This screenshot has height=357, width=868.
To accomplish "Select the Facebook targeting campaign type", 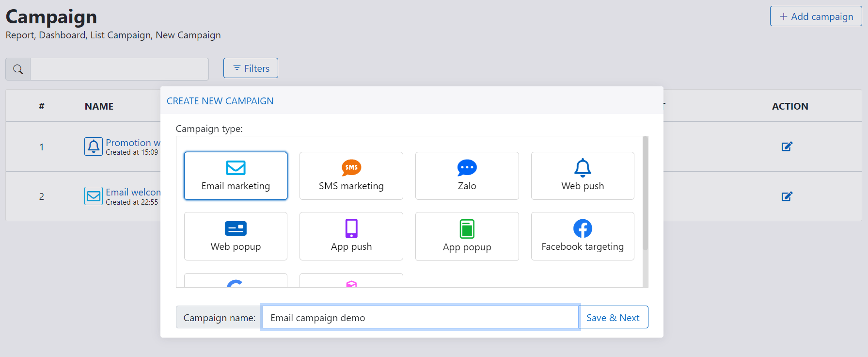I will [582, 236].
